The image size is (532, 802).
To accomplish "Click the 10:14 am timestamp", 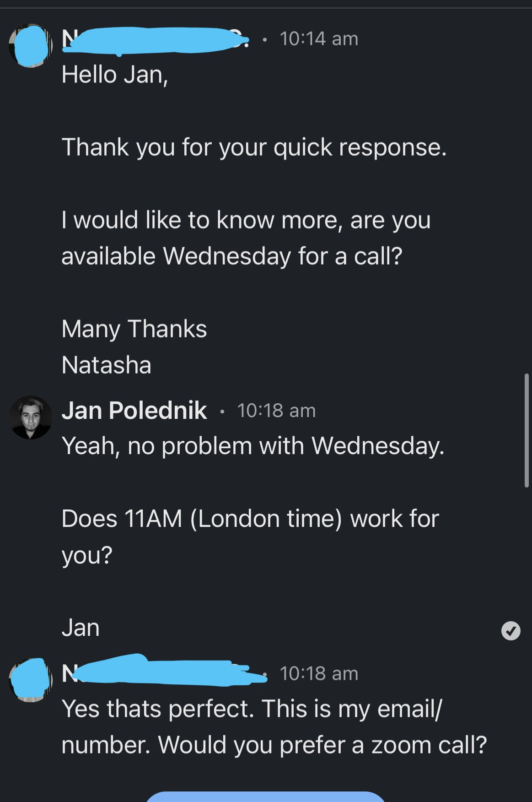I will coord(319,39).
